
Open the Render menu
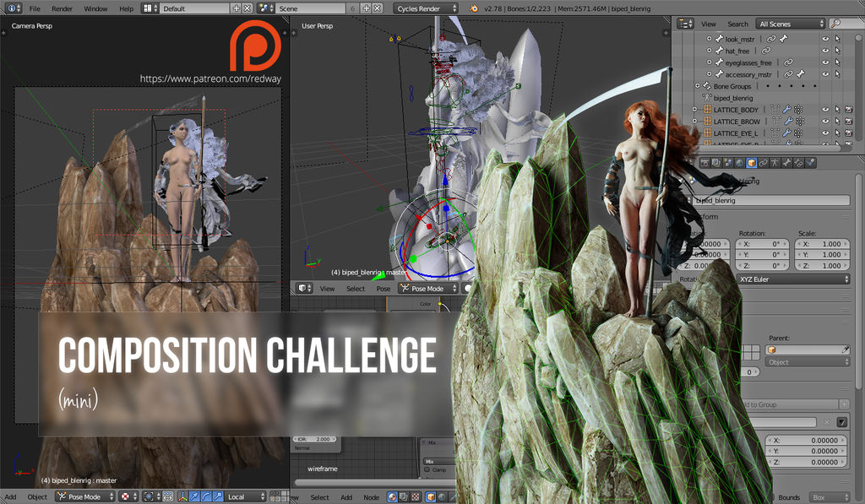(x=62, y=8)
